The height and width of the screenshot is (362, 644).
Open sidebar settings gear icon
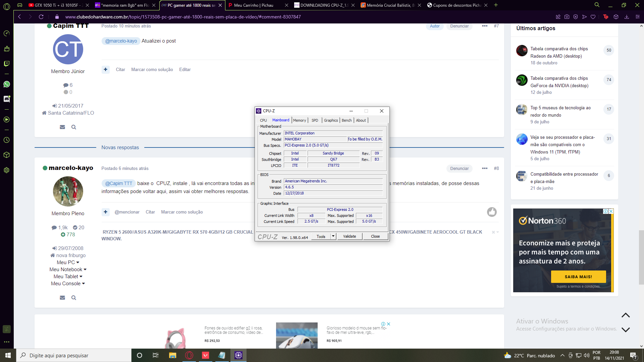pos(6,170)
